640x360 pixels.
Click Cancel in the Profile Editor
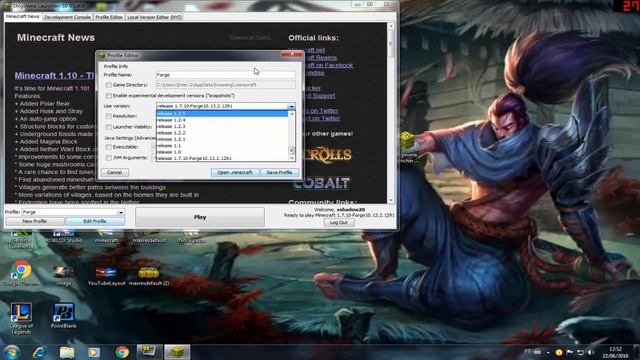(x=115, y=173)
